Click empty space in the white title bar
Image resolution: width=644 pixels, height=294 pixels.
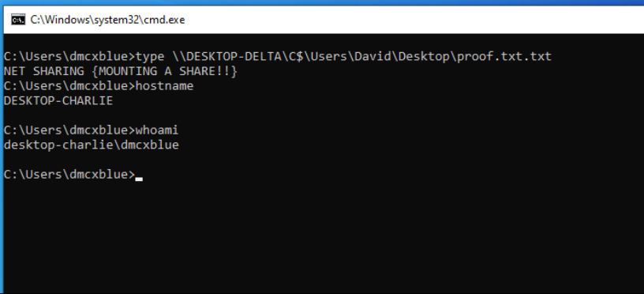[410, 20]
